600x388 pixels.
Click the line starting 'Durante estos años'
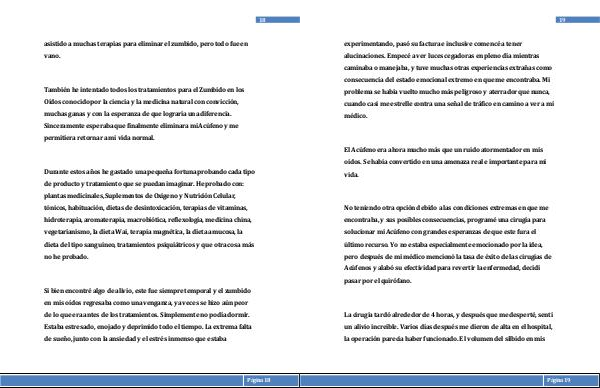click(x=149, y=172)
